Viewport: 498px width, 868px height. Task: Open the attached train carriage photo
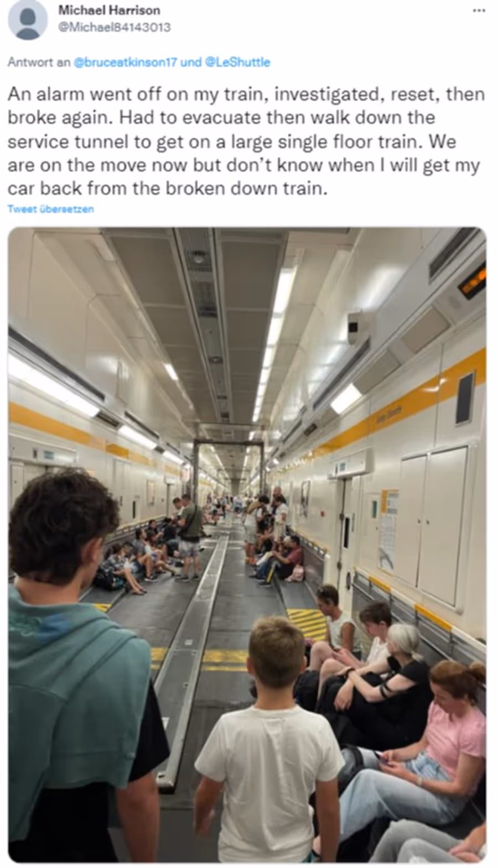[x=247, y=544]
